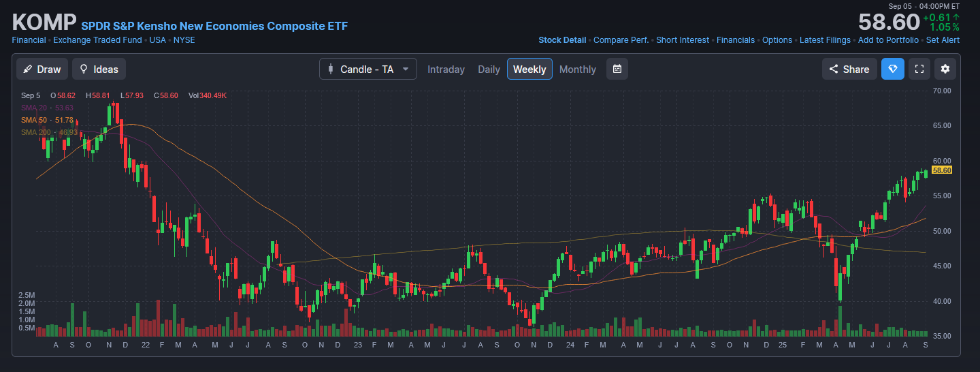The height and width of the screenshot is (372, 980).
Task: Open chart settings gear
Action: [945, 69]
